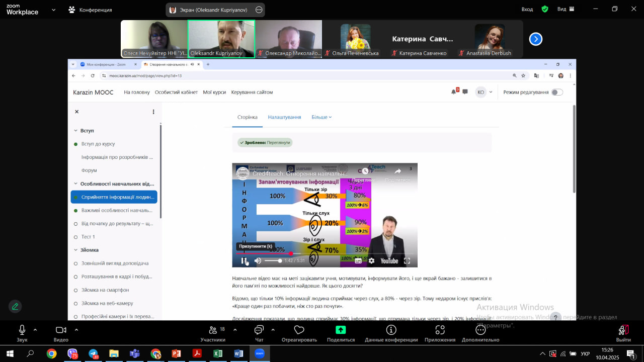Open PowerPoint from Windows taskbar
The height and width of the screenshot is (362, 644).
tap(176, 353)
